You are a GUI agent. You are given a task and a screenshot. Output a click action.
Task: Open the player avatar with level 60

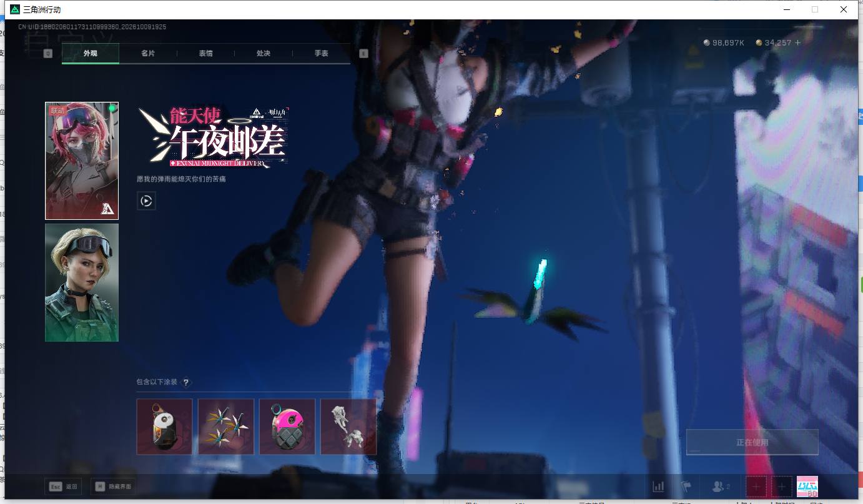(807, 487)
